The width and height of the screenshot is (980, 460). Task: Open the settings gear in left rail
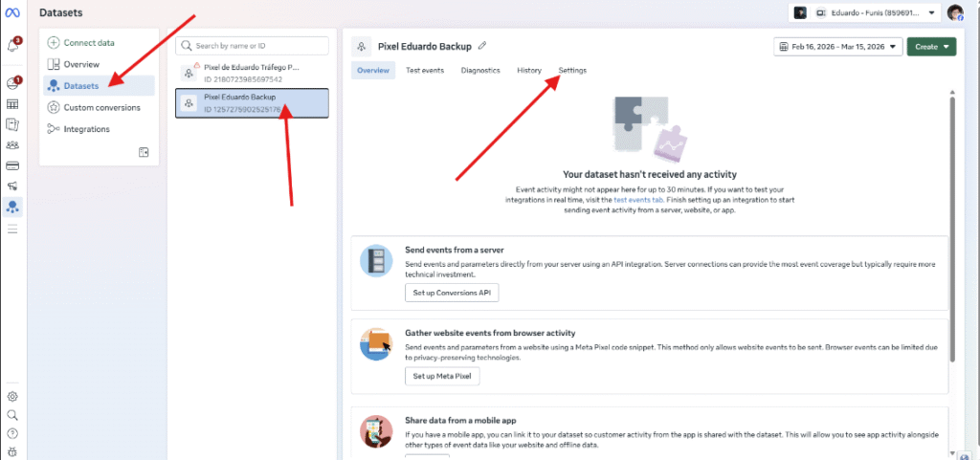pyautogui.click(x=12, y=396)
